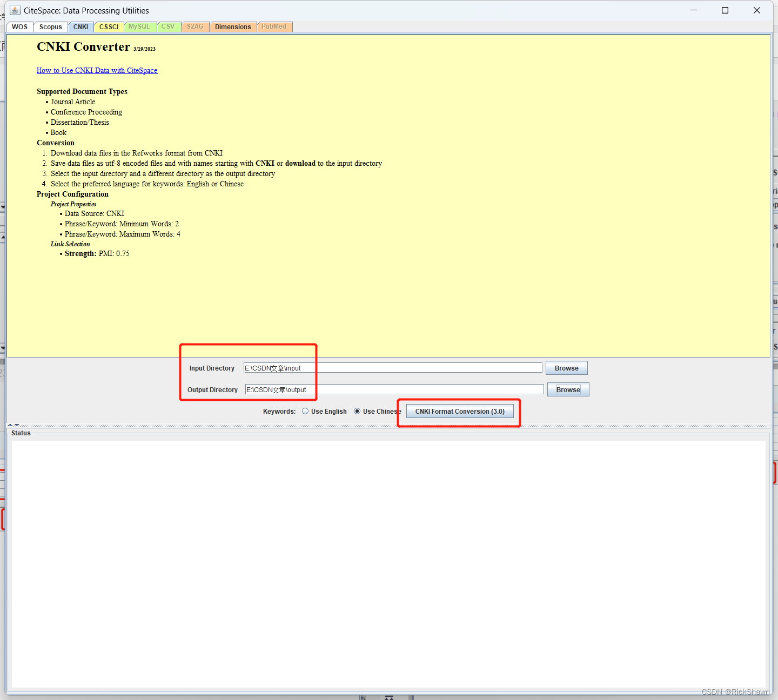Image resolution: width=778 pixels, height=700 pixels.
Task: Start CNKI Format Conversion (3.0)
Action: coord(460,411)
